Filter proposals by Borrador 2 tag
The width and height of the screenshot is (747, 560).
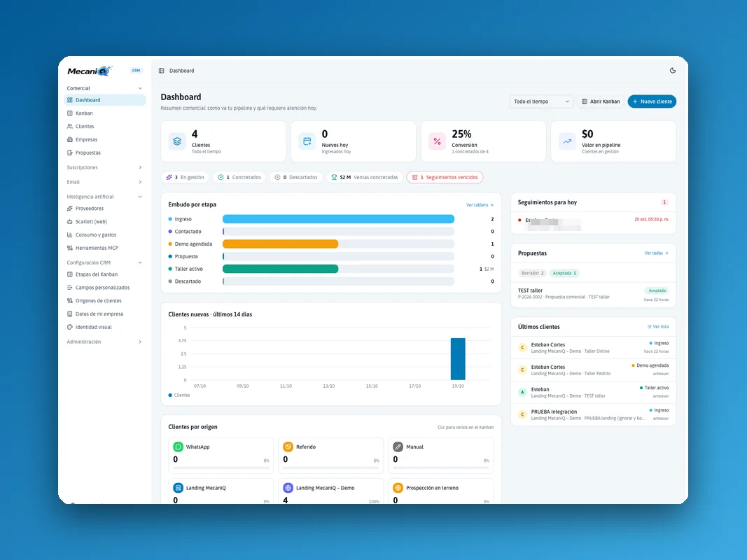click(532, 273)
